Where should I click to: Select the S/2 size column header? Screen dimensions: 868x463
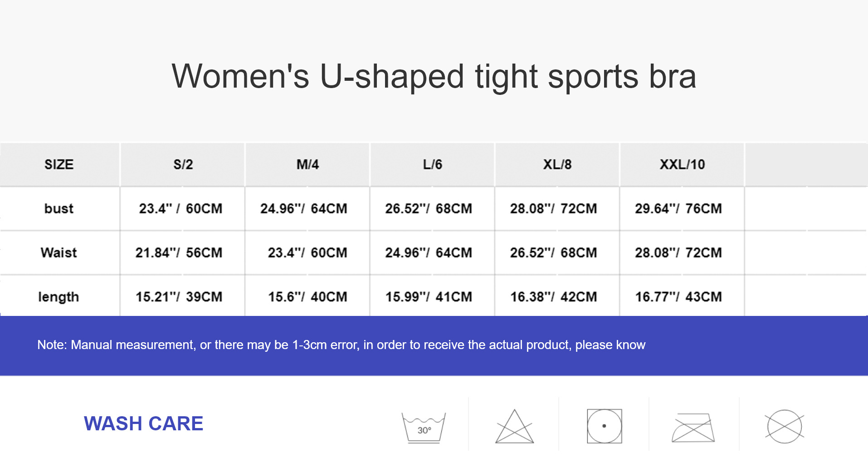(x=183, y=164)
